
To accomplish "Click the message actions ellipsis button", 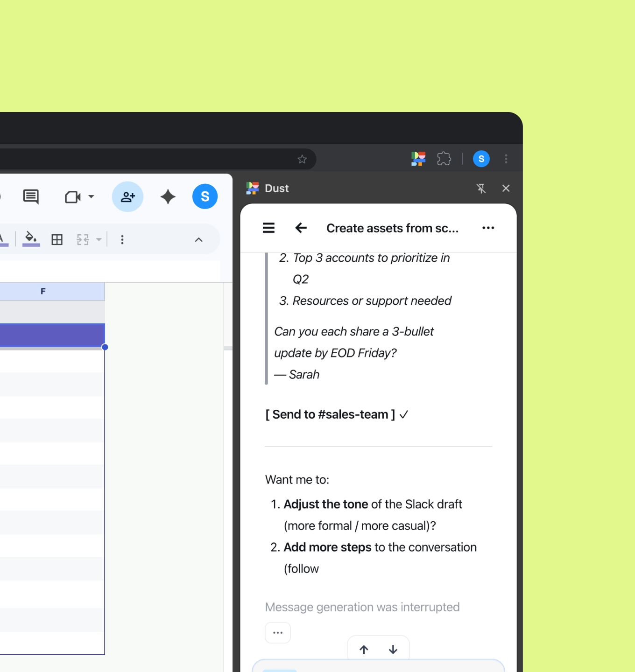I will click(x=278, y=633).
